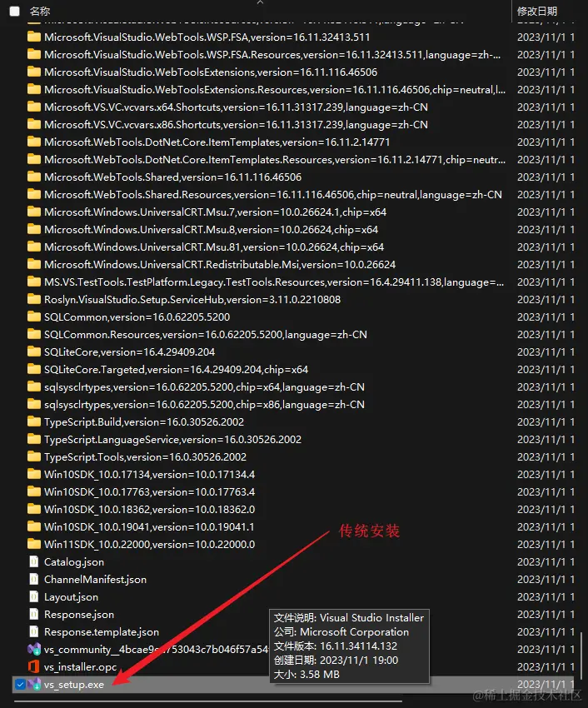Screen dimensions: 588x708
Task: Click the Layout.json file icon
Action: pyautogui.click(x=34, y=596)
